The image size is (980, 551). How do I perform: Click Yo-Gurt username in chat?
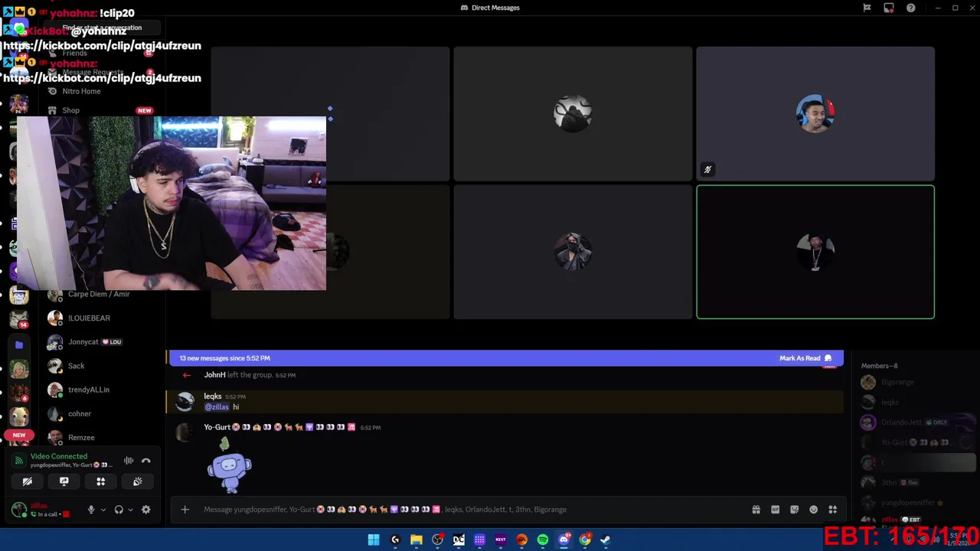click(217, 427)
